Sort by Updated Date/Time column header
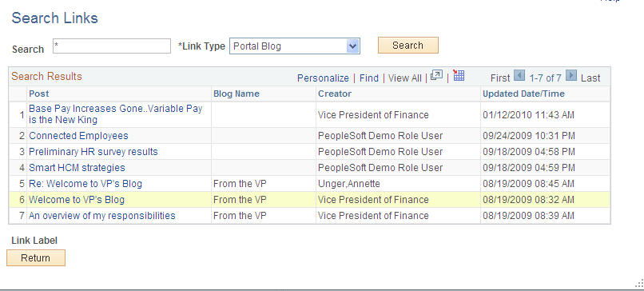 tap(523, 94)
